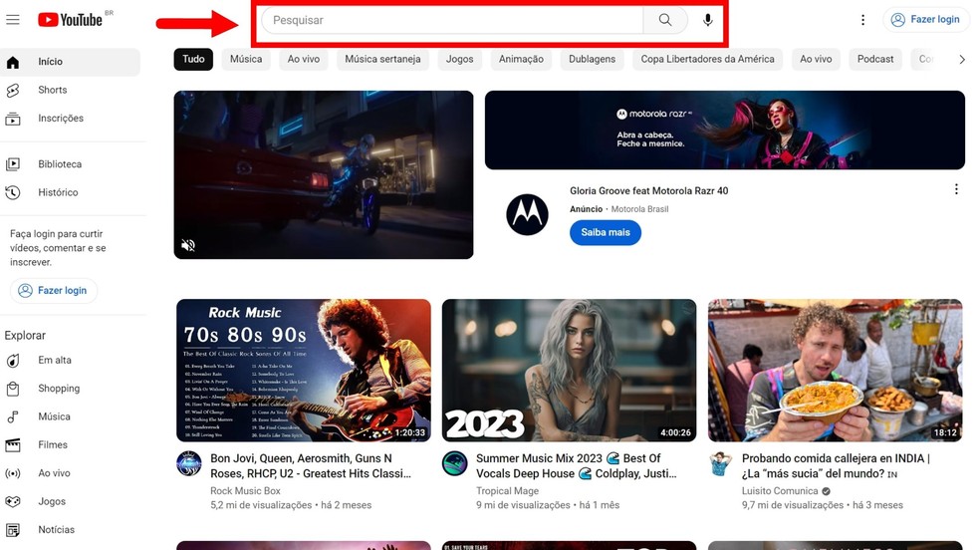Select the Jogos filter chip
The width and height of the screenshot is (980, 550).
(459, 60)
